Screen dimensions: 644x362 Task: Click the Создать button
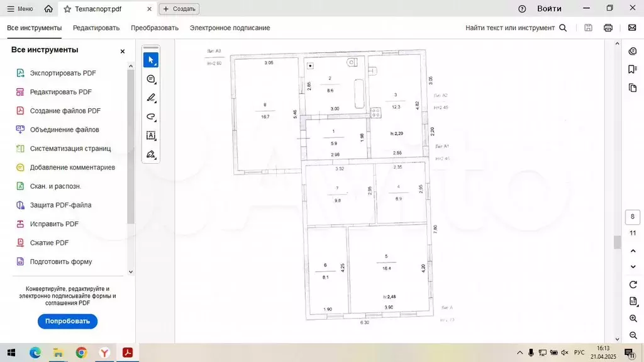point(179,9)
